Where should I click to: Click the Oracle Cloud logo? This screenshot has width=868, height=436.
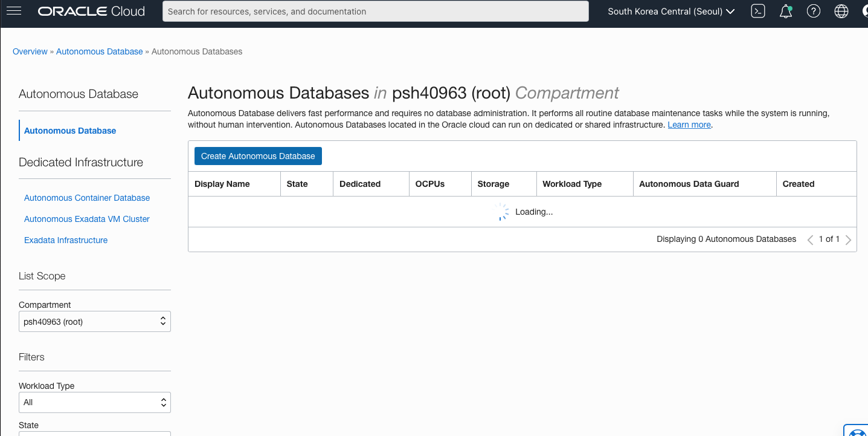point(91,11)
